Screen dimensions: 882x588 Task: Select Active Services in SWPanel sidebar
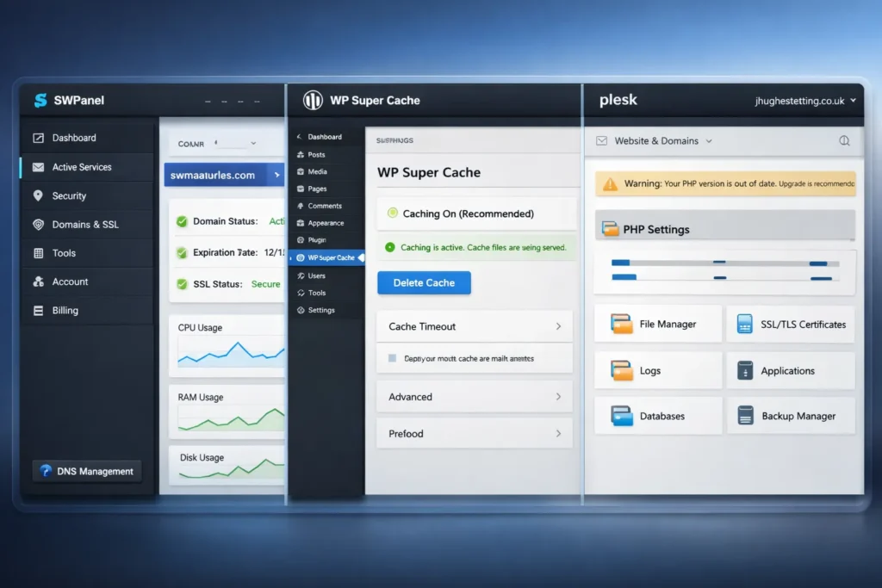pyautogui.click(x=87, y=167)
